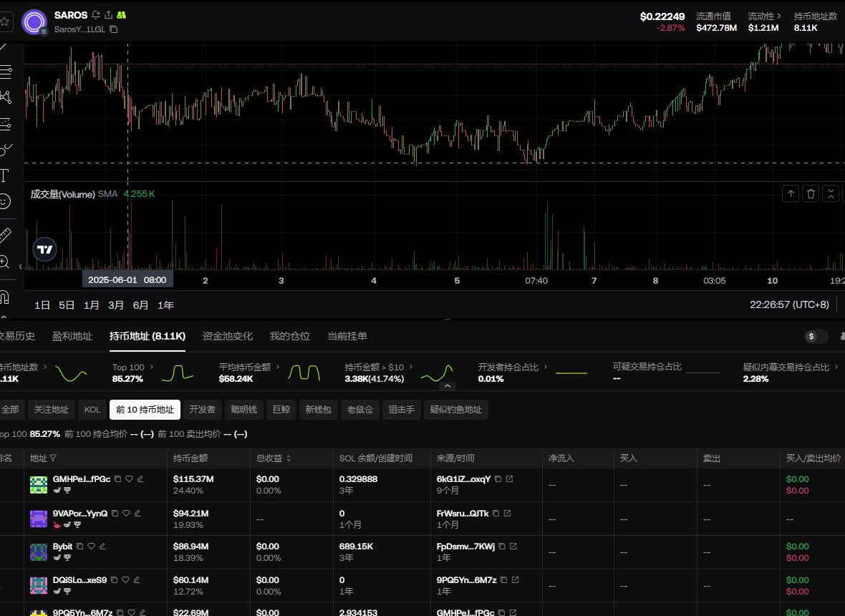Filter the address column with funnel icon

tap(53, 458)
